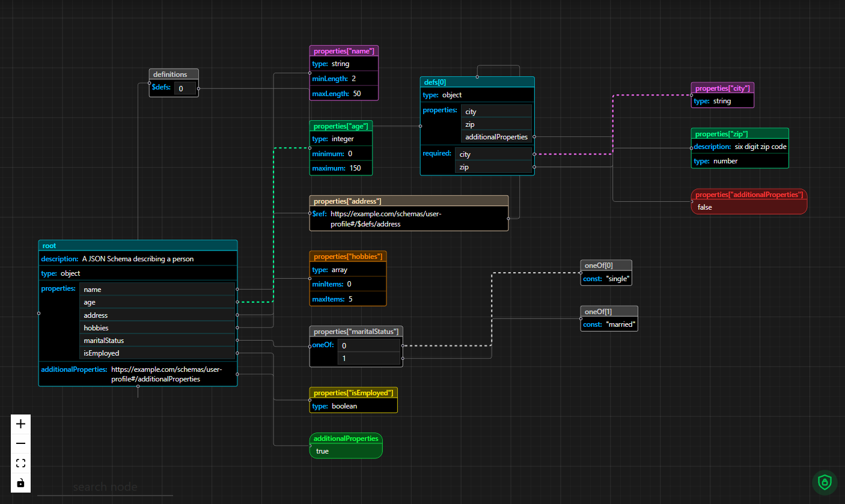The width and height of the screenshot is (845, 504).
Task: Click the properties["age"] node title
Action: pyautogui.click(x=341, y=126)
